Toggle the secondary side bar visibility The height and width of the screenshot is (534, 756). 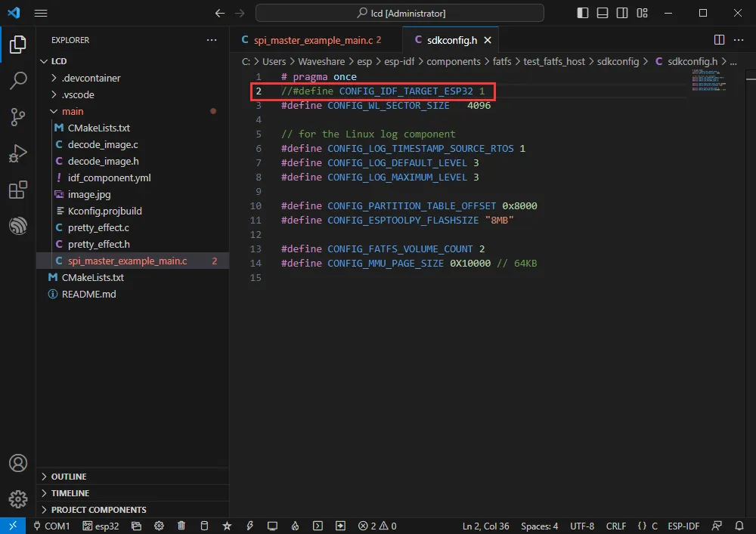(622, 13)
